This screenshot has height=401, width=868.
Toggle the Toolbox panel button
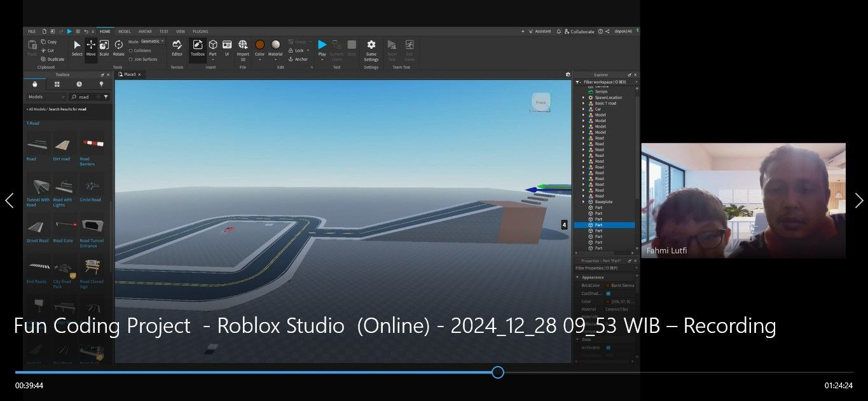(198, 48)
